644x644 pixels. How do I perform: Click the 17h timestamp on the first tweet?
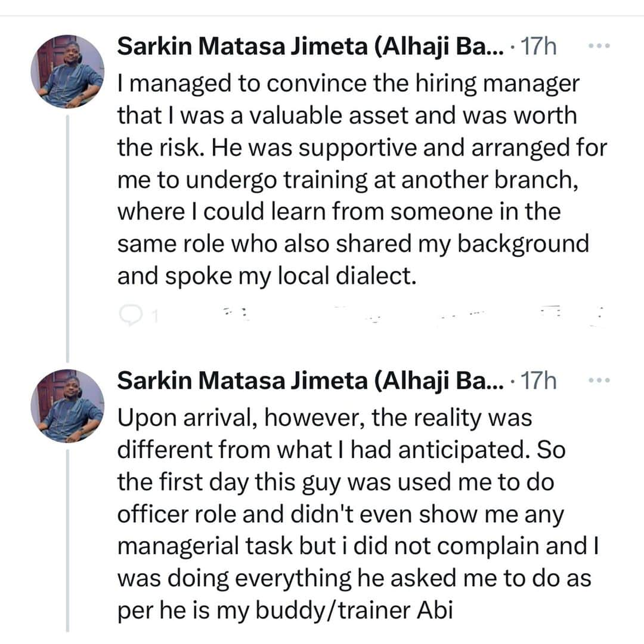click(x=538, y=47)
